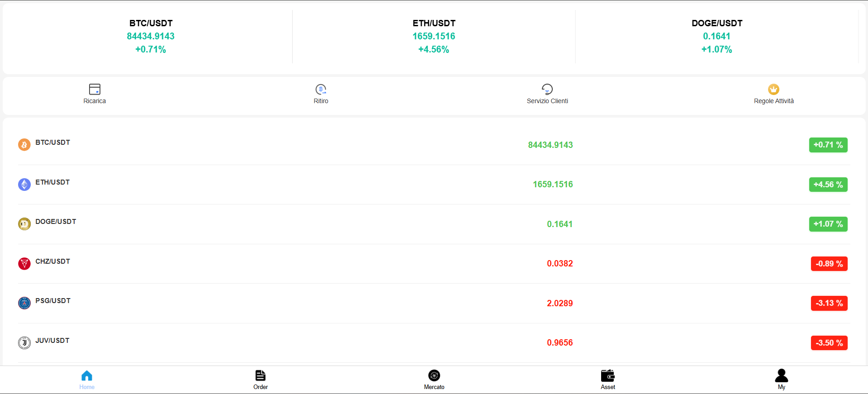868x394 pixels.
Task: Select PSG/USDT pair name in list
Action: tap(53, 301)
